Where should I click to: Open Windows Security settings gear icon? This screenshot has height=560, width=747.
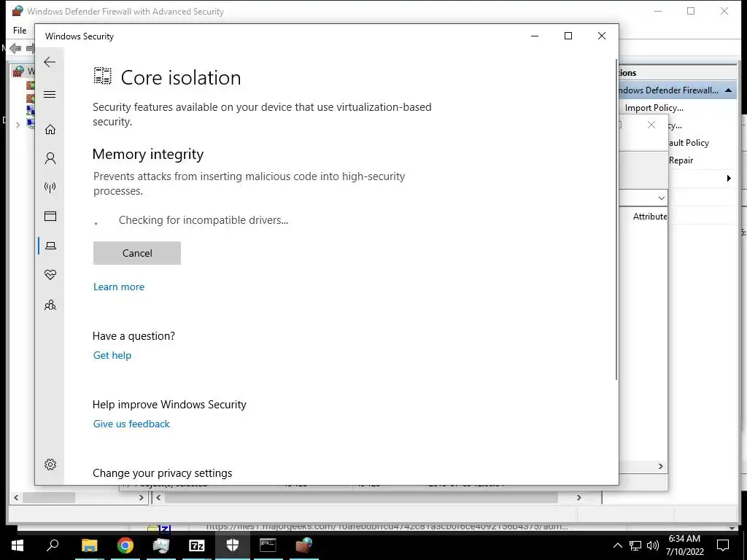(x=50, y=464)
